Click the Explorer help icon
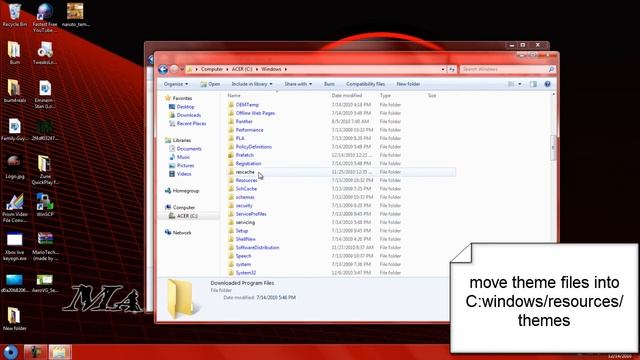The height and width of the screenshot is (360, 640). pyautogui.click(x=547, y=84)
